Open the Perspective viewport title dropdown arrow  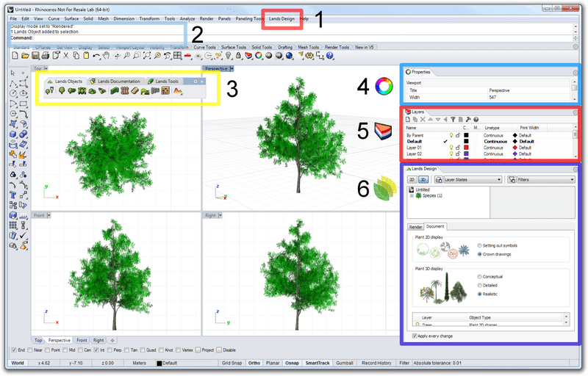[232, 68]
